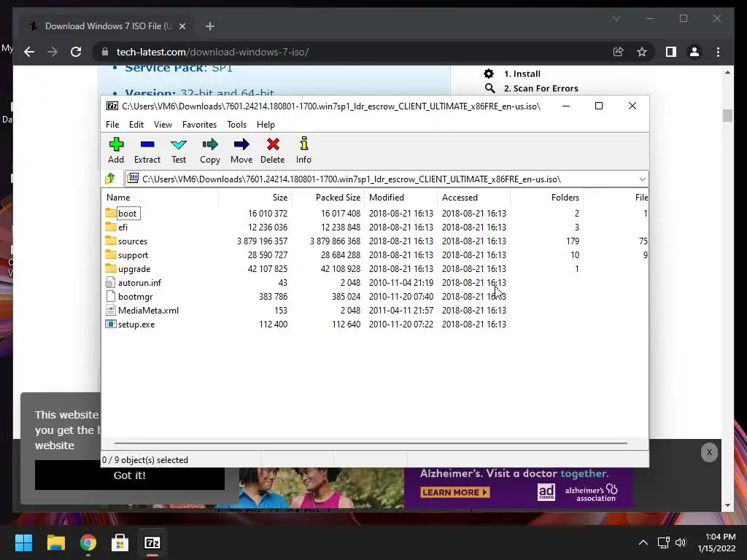Open Chrome side panel icon
747x560 pixels.
tap(671, 52)
